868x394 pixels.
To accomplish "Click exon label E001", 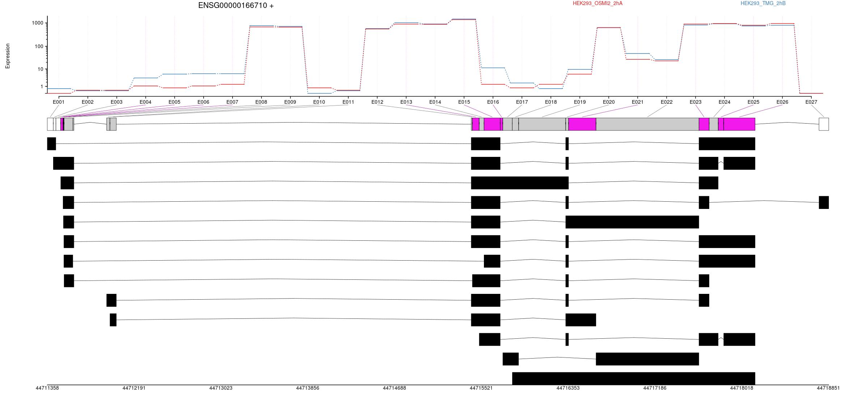I will (59, 102).
